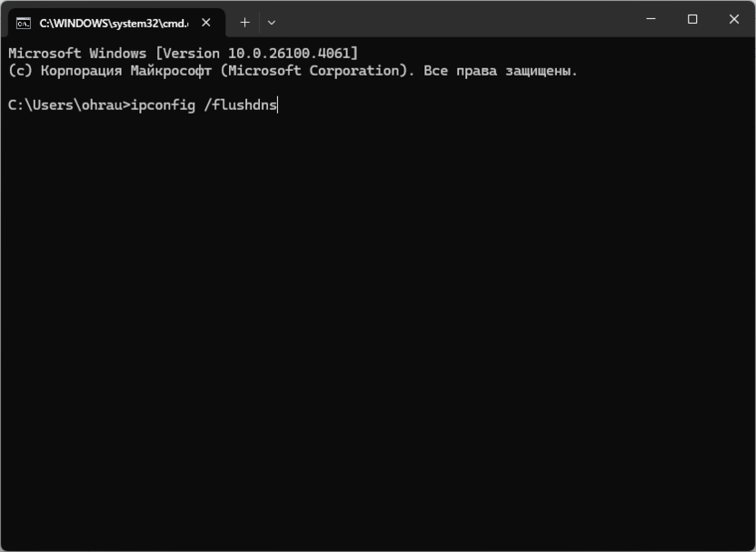The image size is (756, 552).
Task: Click the "Все права защищены" text
Action: 500,70
